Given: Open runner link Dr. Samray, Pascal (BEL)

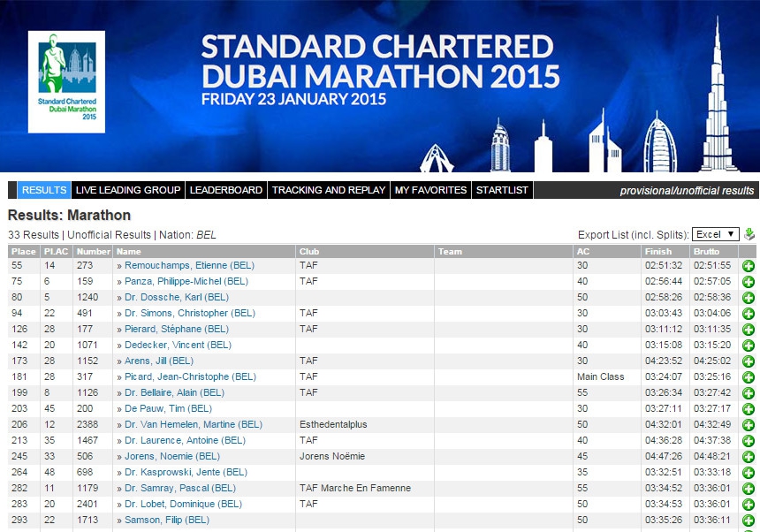Looking at the screenshot, I should pyautogui.click(x=180, y=489).
